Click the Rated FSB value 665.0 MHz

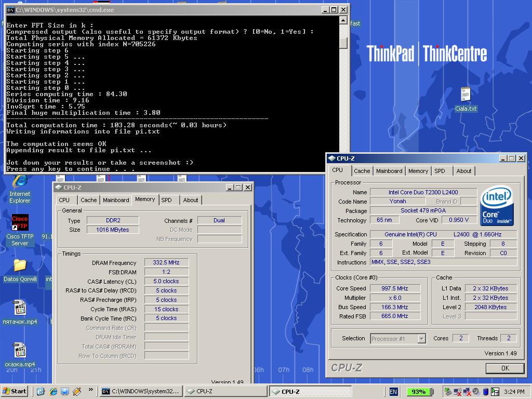[395, 316]
